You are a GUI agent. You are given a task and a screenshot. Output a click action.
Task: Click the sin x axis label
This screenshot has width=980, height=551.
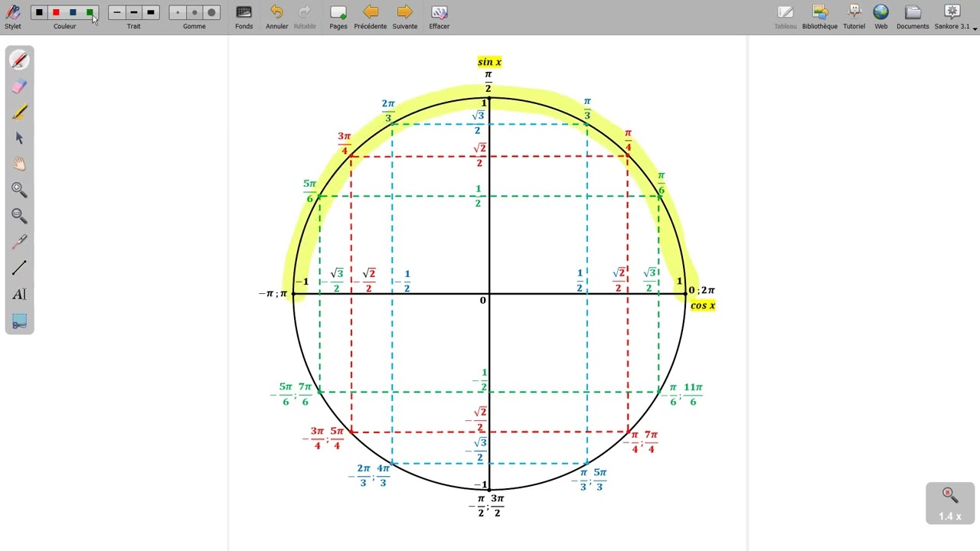pos(489,62)
